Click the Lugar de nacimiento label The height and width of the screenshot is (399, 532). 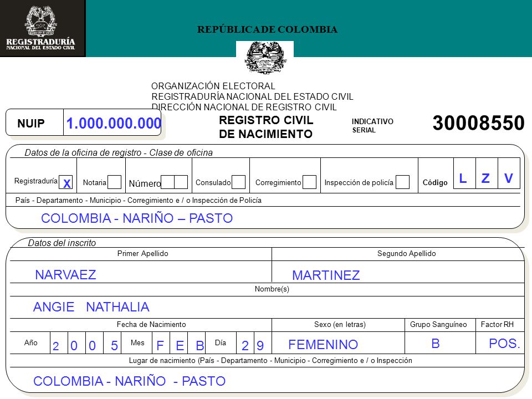click(270, 360)
